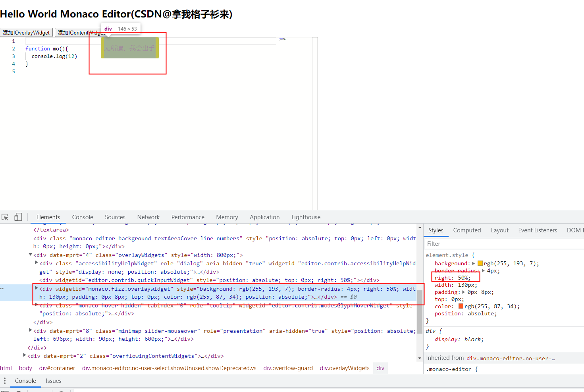Open the Sources tab

(115, 217)
